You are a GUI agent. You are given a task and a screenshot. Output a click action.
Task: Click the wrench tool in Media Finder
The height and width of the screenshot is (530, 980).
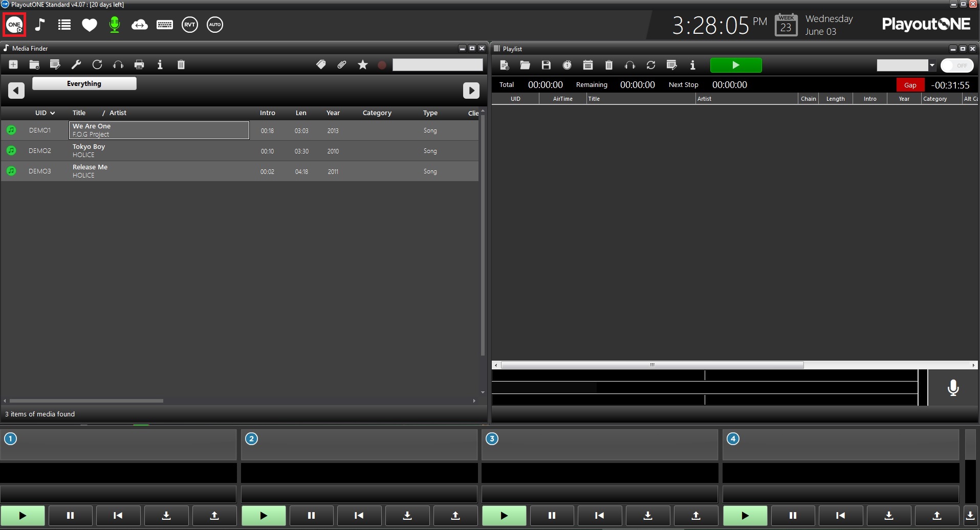click(x=76, y=64)
